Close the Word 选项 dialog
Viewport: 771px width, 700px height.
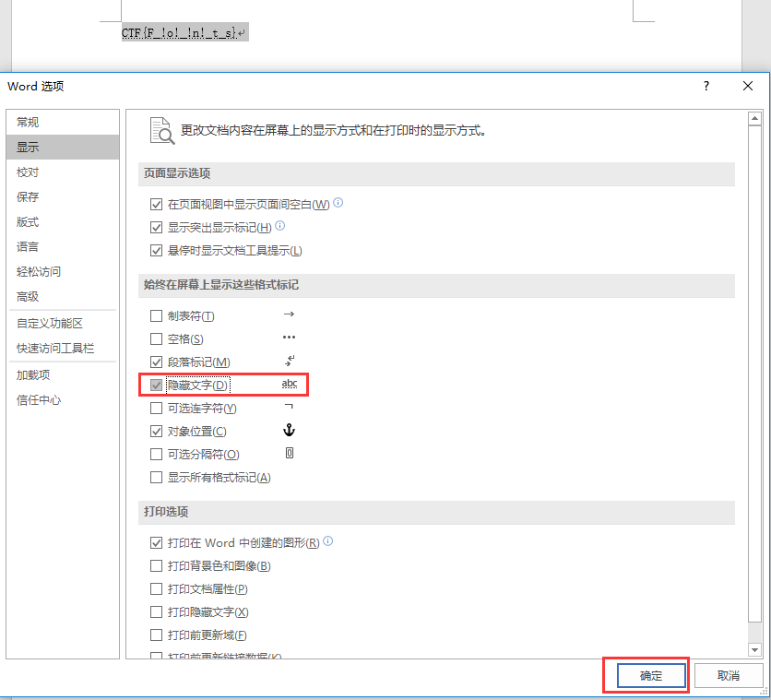pyautogui.click(x=748, y=86)
